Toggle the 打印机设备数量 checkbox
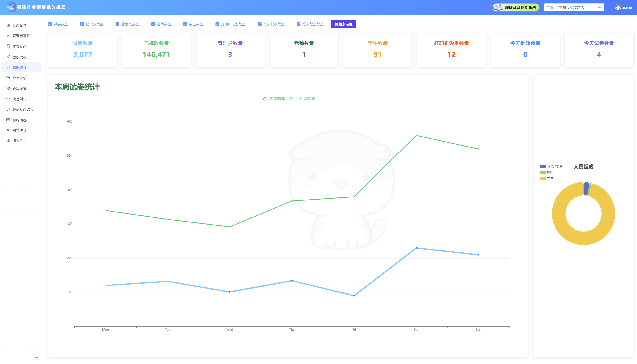The image size is (637, 364). click(217, 24)
